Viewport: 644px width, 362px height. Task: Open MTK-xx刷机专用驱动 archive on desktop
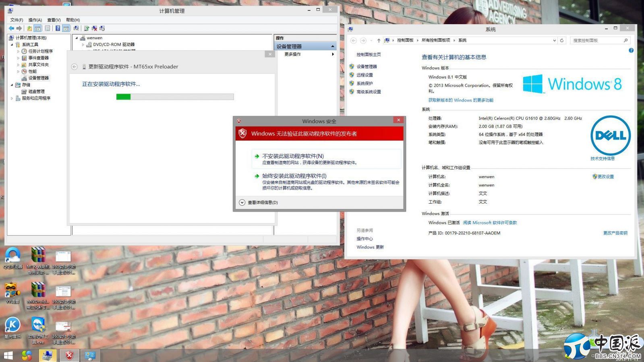tap(38, 261)
